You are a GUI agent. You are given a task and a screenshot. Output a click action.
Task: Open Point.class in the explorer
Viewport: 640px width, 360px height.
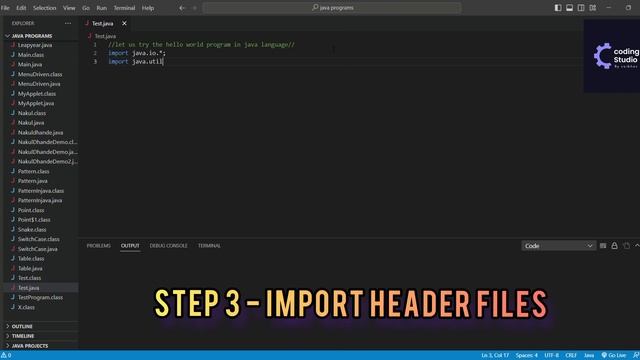click(x=31, y=210)
